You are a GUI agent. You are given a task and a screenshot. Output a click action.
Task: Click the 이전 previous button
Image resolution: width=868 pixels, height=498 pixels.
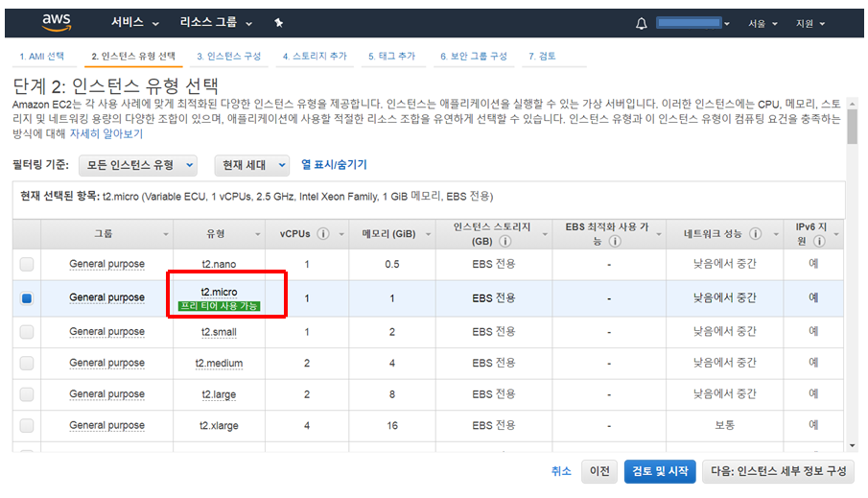(599, 471)
